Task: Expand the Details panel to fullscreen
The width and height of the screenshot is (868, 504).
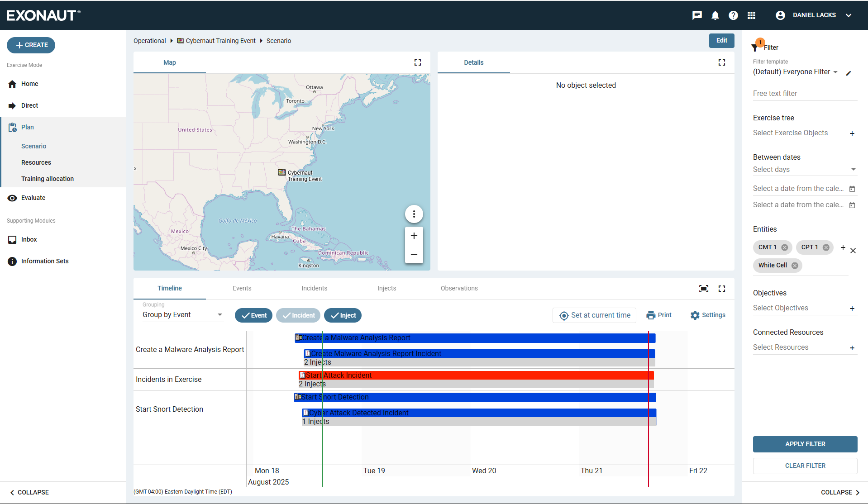Action: [722, 62]
